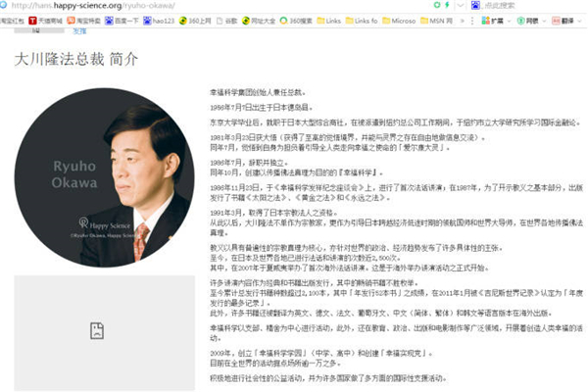Expand the 翻译 dropdown arrow
This screenshot has height=392, width=588.
579,21
